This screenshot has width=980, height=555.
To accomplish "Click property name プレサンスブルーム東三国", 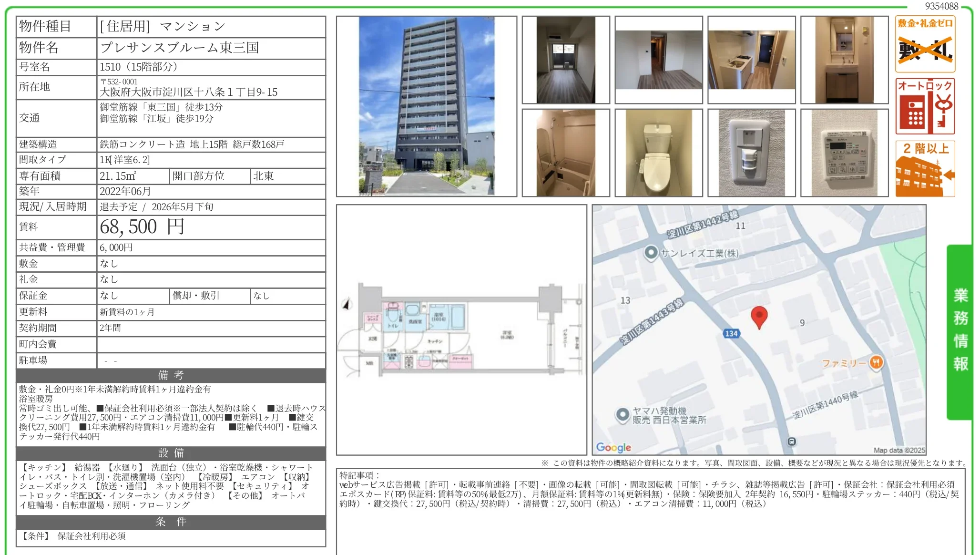I will (x=179, y=48).
